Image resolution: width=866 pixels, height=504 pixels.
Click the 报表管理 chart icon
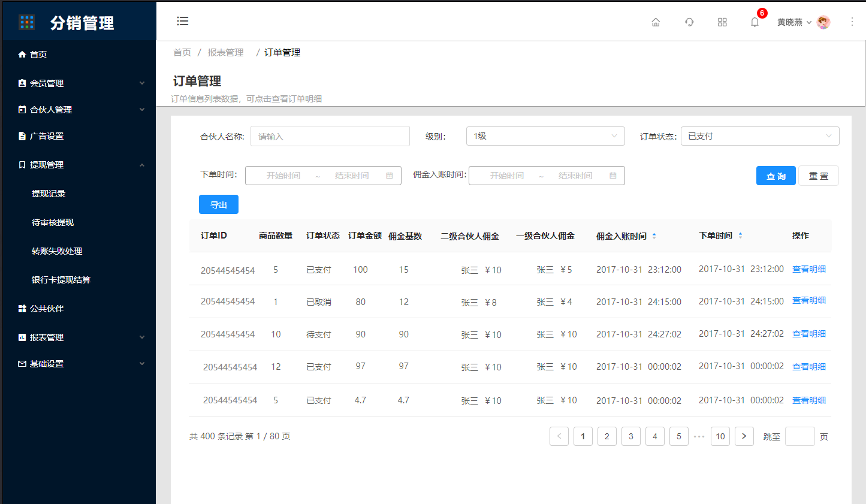(22, 337)
